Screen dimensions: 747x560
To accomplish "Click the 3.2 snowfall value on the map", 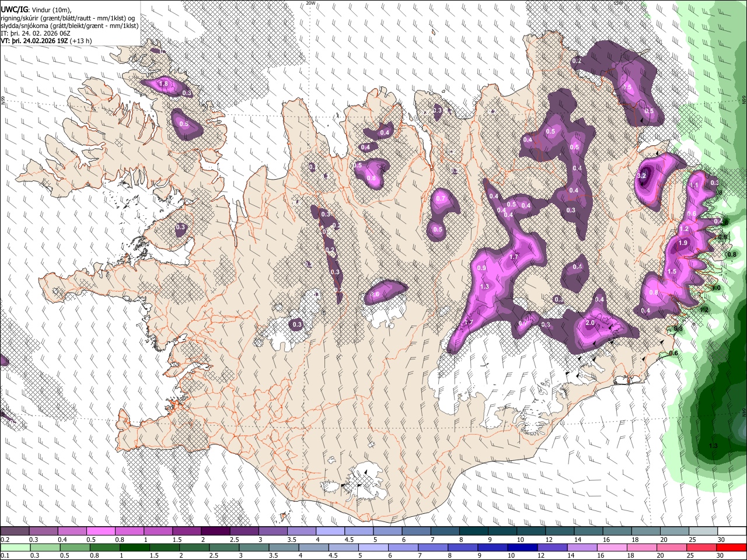I will (x=642, y=176).
